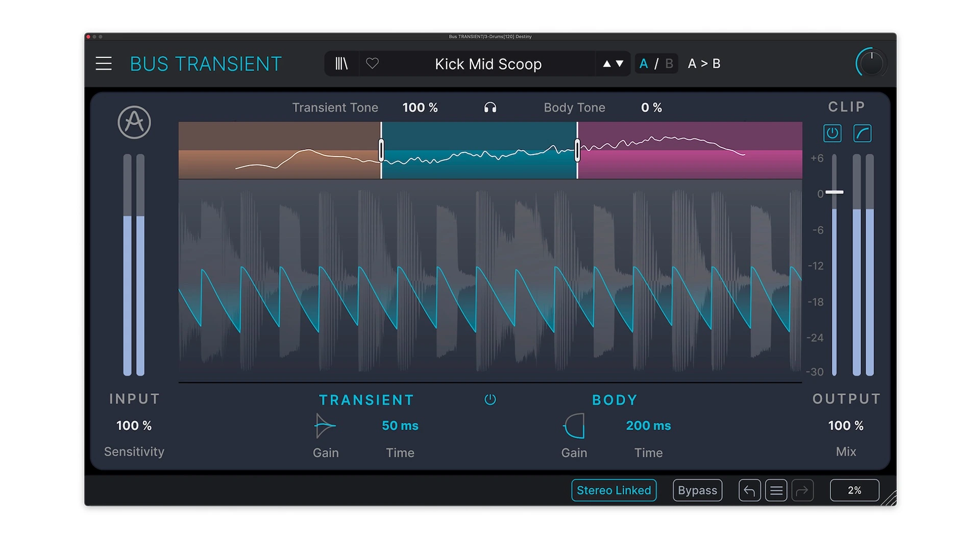Click the Arturia logo icon
This screenshot has height=545, width=980.
point(134,123)
